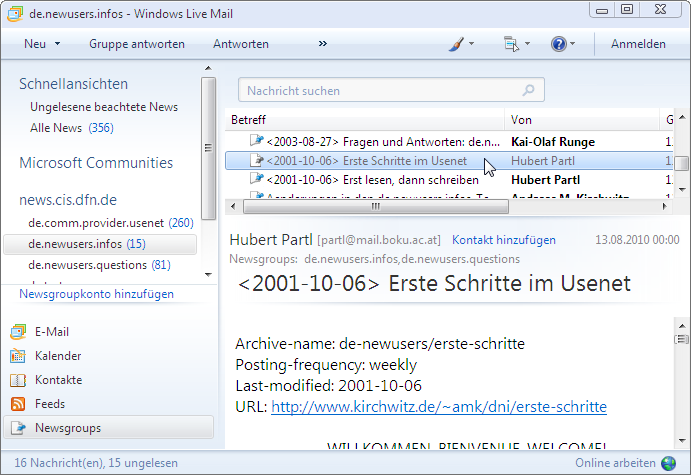Image resolution: width=691 pixels, height=475 pixels.
Task: Click the Kontakt hinzufügen link
Action: (503, 241)
